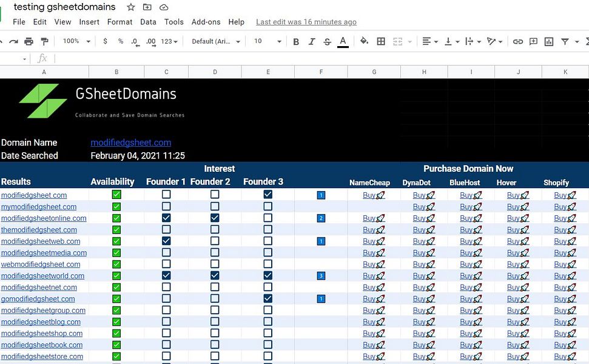Click the vertical align icon

(x=448, y=41)
